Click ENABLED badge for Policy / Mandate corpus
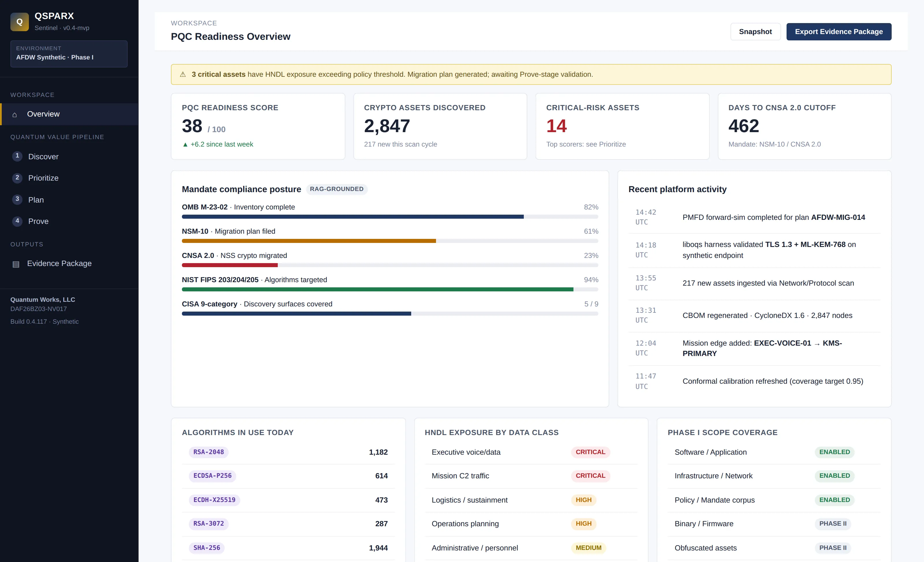Image resolution: width=924 pixels, height=562 pixels. point(834,500)
